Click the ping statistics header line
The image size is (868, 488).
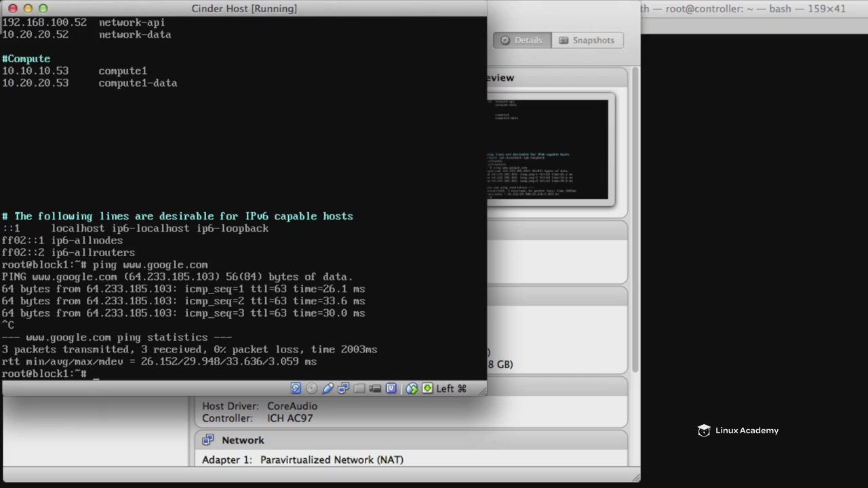[x=117, y=338]
